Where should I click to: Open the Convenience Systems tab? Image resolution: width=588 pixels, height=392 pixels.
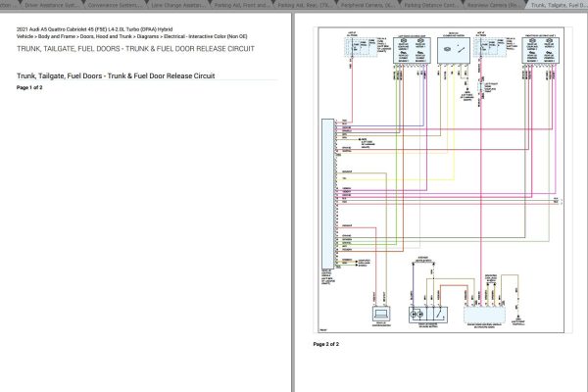(x=115, y=5)
